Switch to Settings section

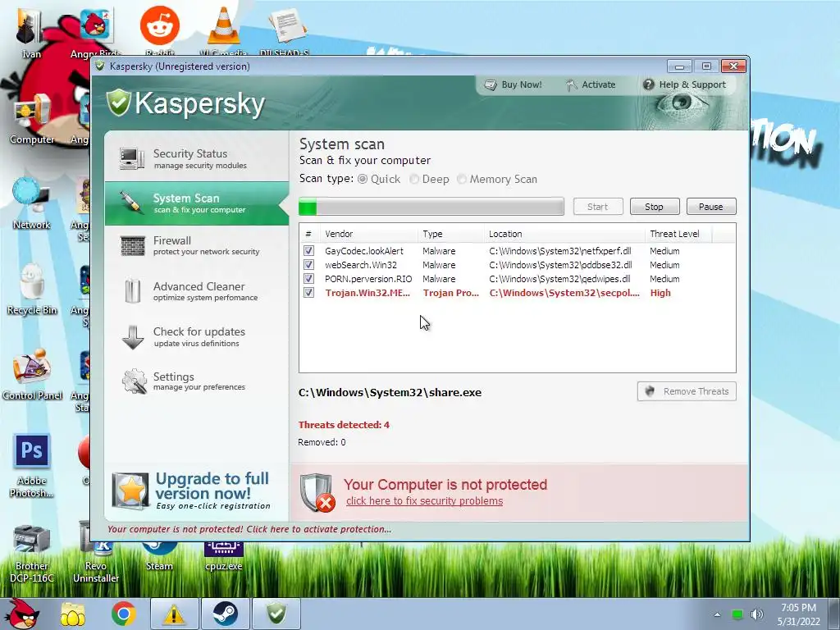(197, 381)
